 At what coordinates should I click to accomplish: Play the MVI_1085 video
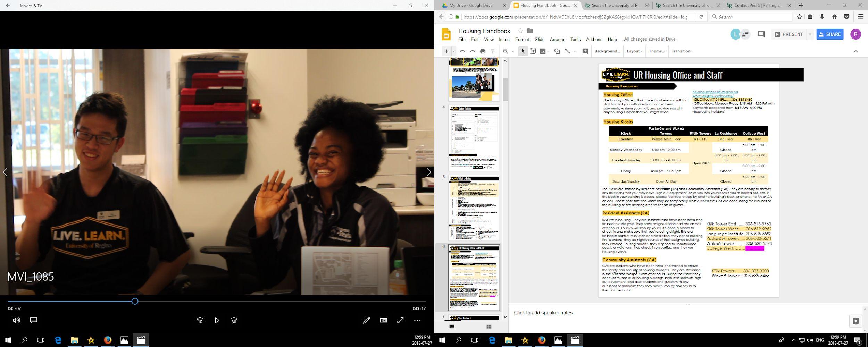coord(217,320)
